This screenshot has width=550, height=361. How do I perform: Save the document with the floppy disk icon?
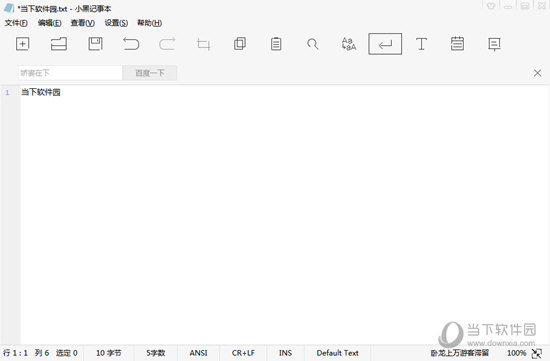click(x=95, y=44)
